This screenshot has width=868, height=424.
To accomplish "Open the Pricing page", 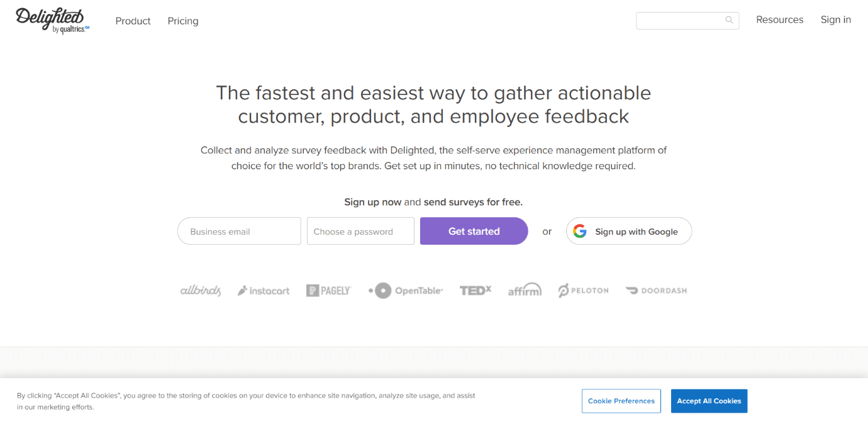I will pyautogui.click(x=183, y=21).
